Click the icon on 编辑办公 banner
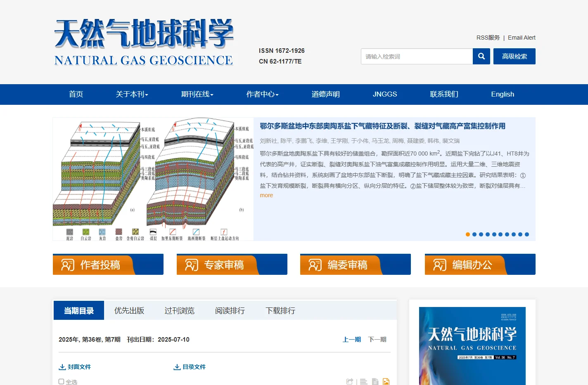The image size is (588, 385). click(x=440, y=265)
